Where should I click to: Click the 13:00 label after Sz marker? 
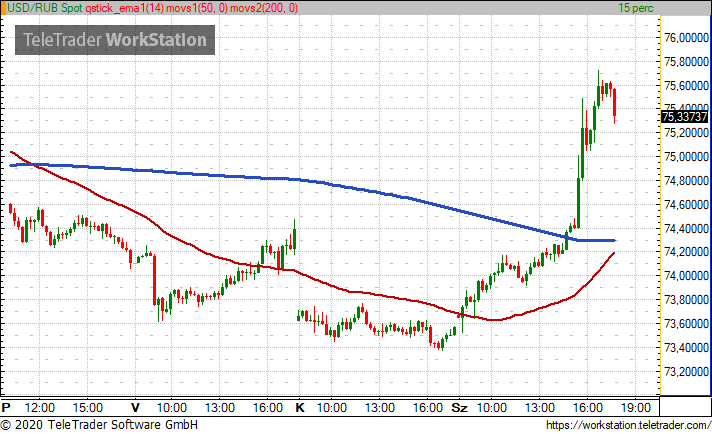539,407
